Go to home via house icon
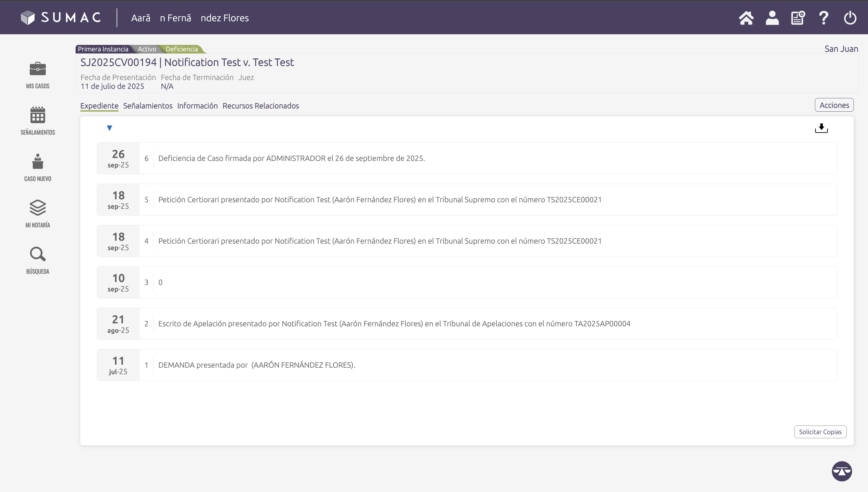 [746, 18]
